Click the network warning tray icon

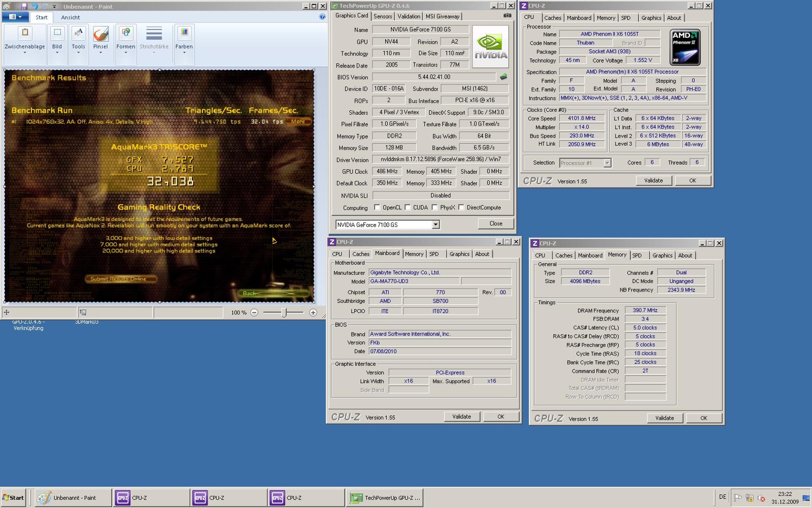tap(749, 498)
